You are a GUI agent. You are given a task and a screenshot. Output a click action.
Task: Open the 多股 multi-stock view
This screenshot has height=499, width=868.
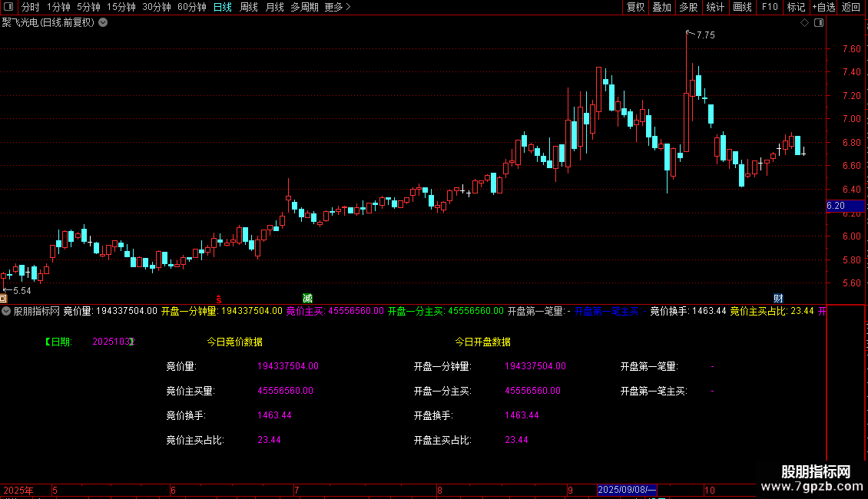(688, 7)
